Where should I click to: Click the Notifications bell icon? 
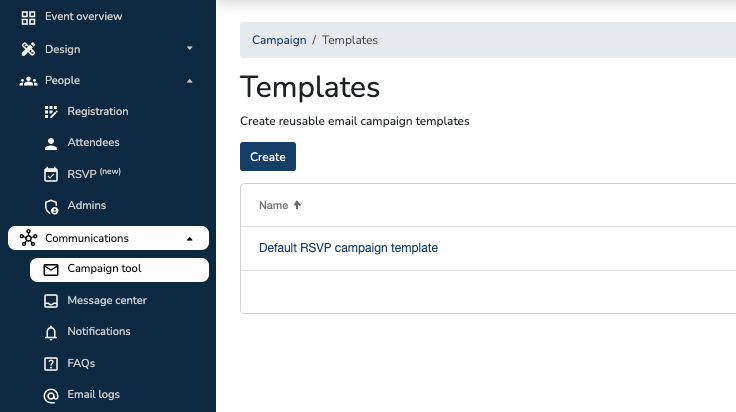[51, 332]
